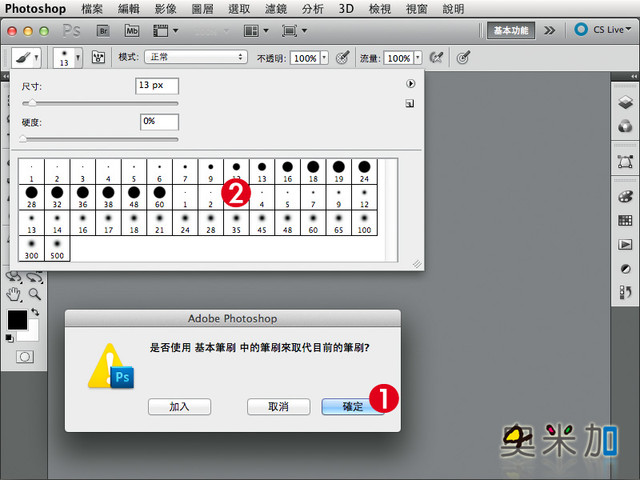The height and width of the screenshot is (480, 640).
Task: Open the 檔案 menu
Action: pyautogui.click(x=92, y=9)
